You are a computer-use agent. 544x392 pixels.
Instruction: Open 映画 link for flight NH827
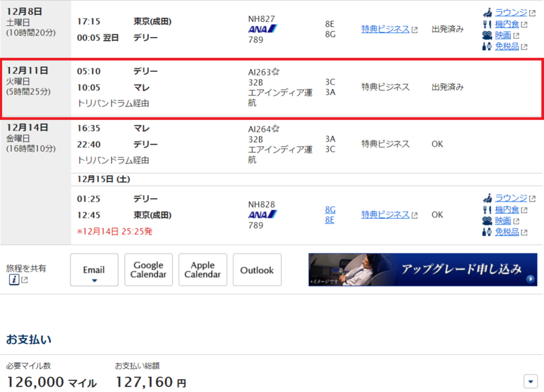(503, 35)
